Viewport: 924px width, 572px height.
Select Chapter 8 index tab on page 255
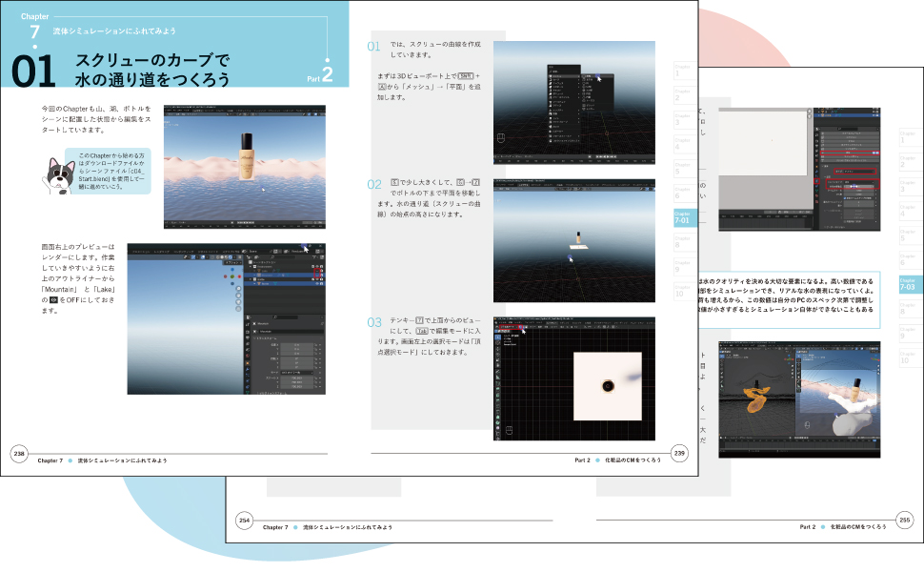point(910,310)
